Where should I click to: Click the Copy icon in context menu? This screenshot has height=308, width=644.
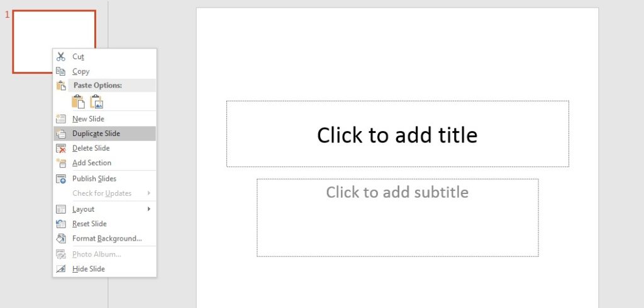pyautogui.click(x=61, y=71)
